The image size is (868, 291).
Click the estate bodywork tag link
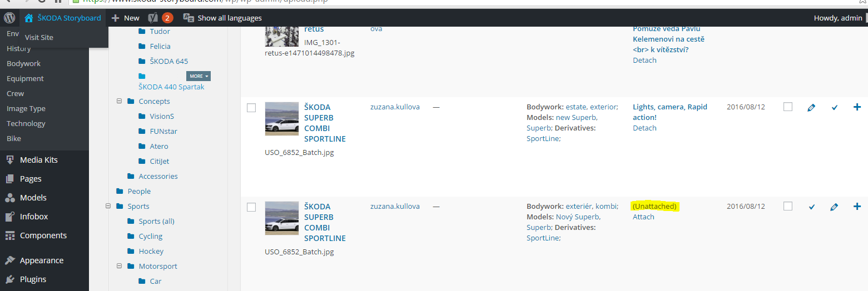[577, 107]
